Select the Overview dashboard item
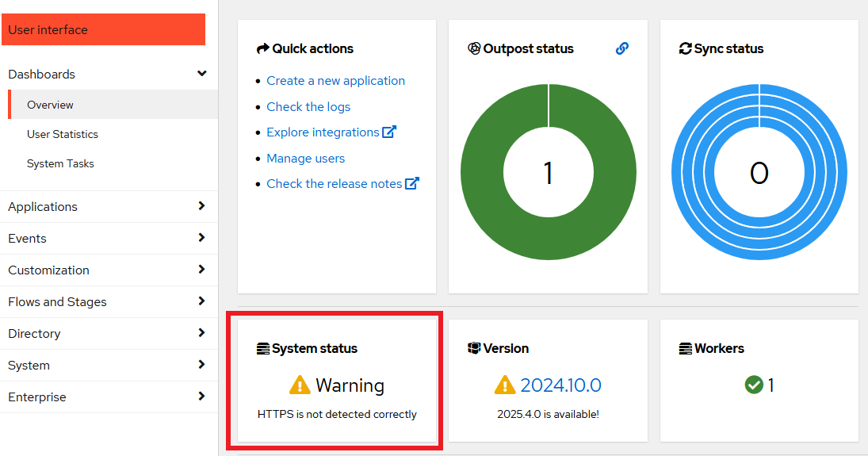The height and width of the screenshot is (456, 868). pos(50,105)
